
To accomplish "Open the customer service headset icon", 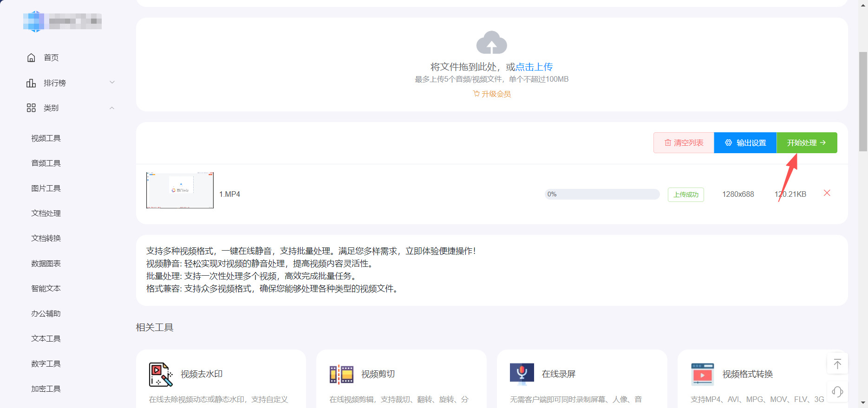I will [837, 391].
